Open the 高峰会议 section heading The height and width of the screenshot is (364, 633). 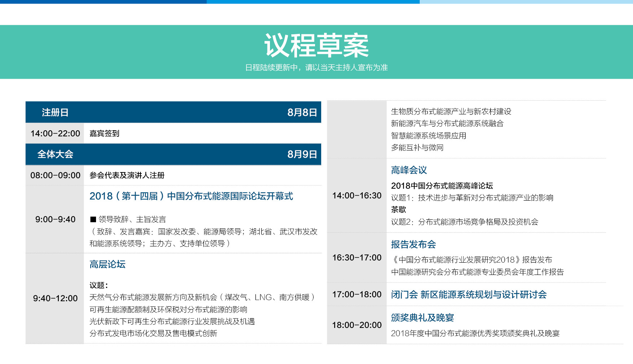click(x=409, y=170)
